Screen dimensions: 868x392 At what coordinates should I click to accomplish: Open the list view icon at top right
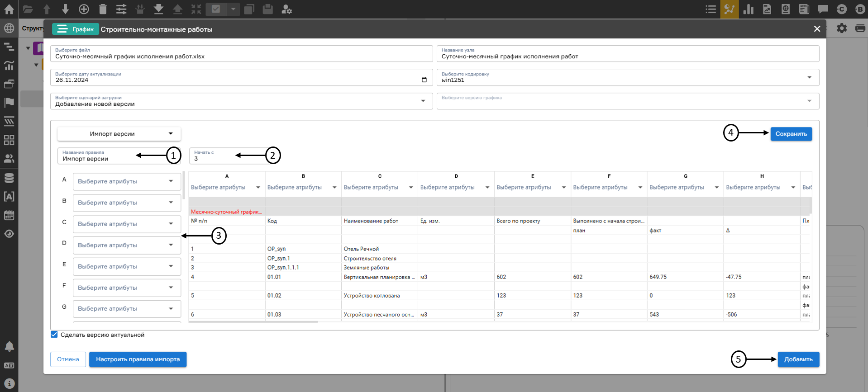tap(711, 9)
